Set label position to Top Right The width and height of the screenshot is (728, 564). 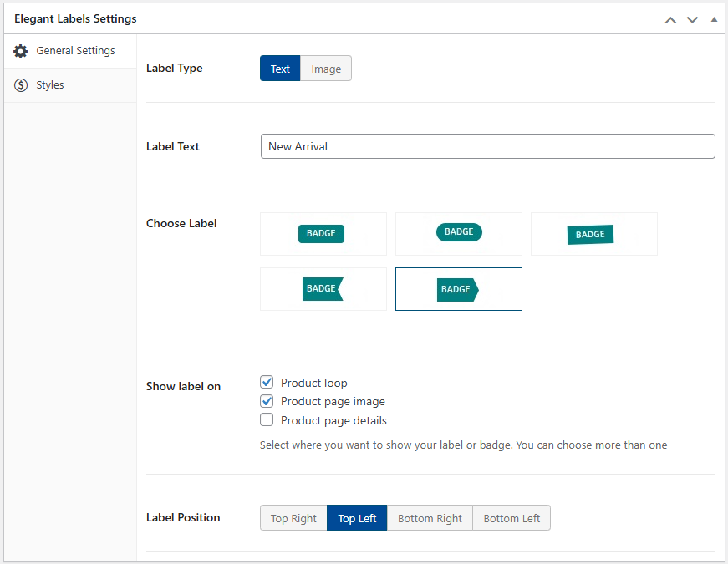click(293, 518)
